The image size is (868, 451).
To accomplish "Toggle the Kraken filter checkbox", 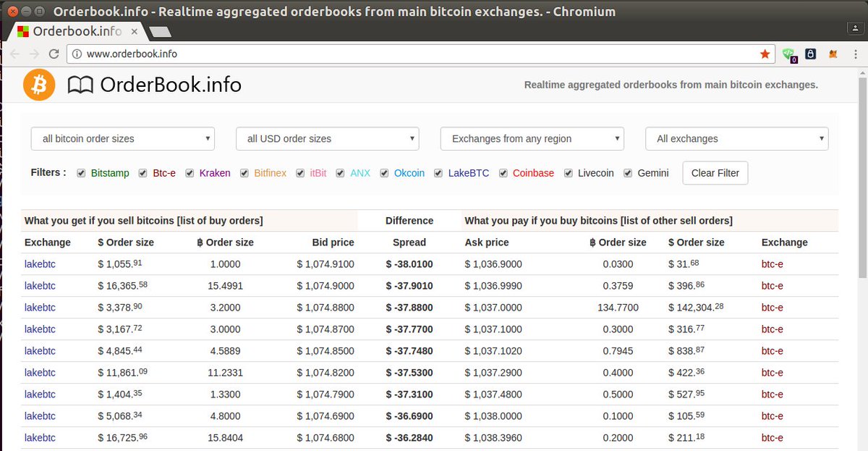I will tap(190, 173).
